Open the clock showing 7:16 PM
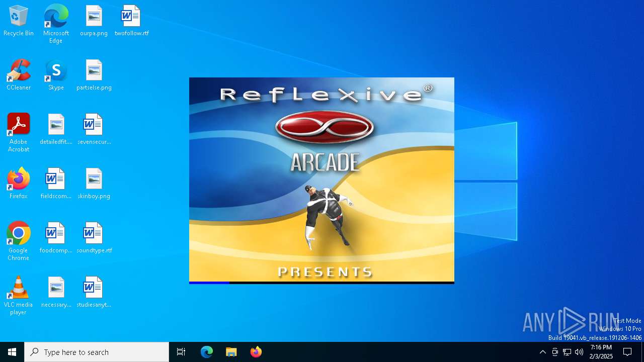 pyautogui.click(x=601, y=352)
